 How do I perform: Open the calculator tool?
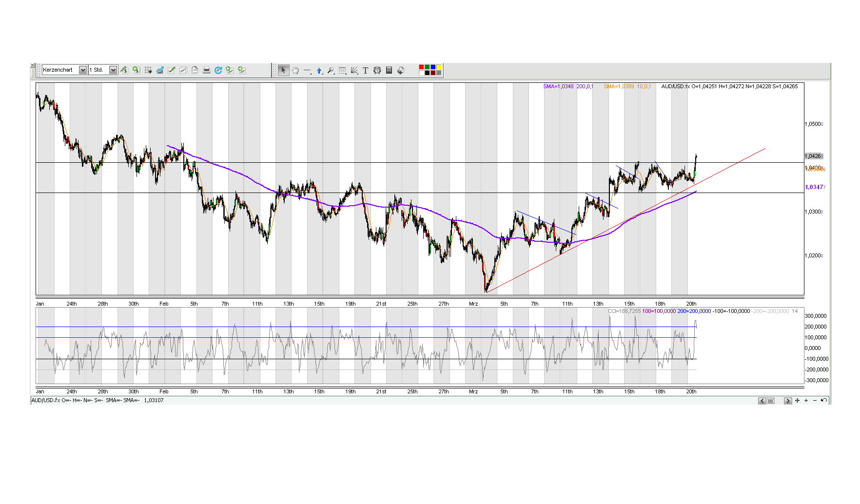(x=389, y=70)
